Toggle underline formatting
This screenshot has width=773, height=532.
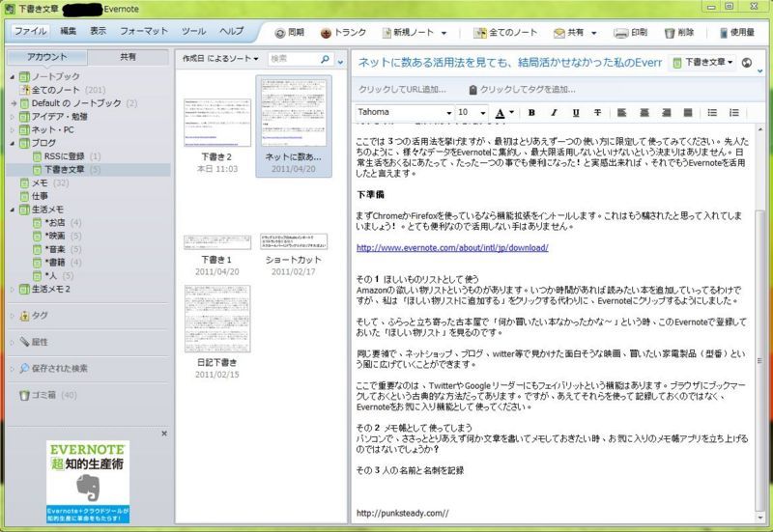click(576, 113)
